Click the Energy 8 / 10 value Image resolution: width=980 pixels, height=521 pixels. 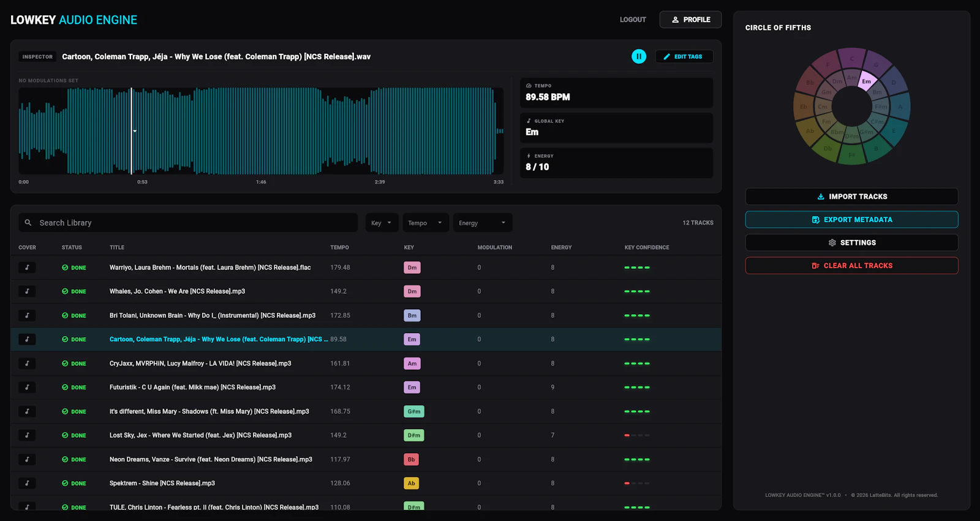pyautogui.click(x=537, y=167)
